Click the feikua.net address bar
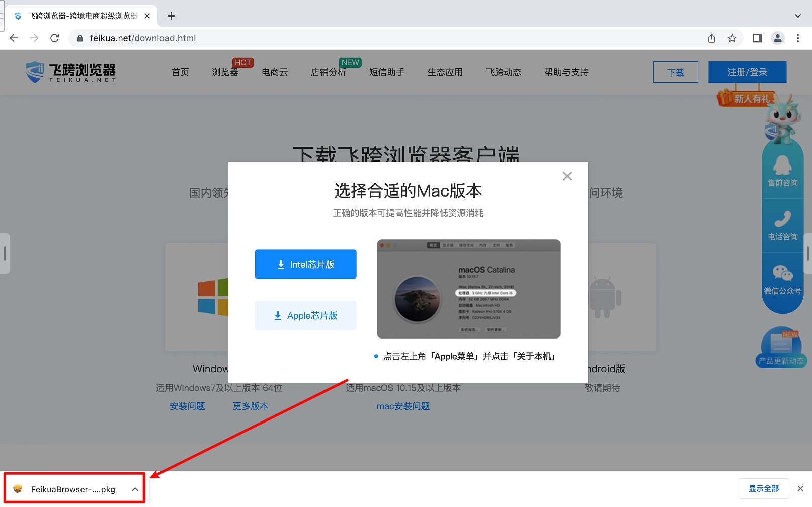The height and width of the screenshot is (507, 812). pyautogui.click(x=352, y=38)
